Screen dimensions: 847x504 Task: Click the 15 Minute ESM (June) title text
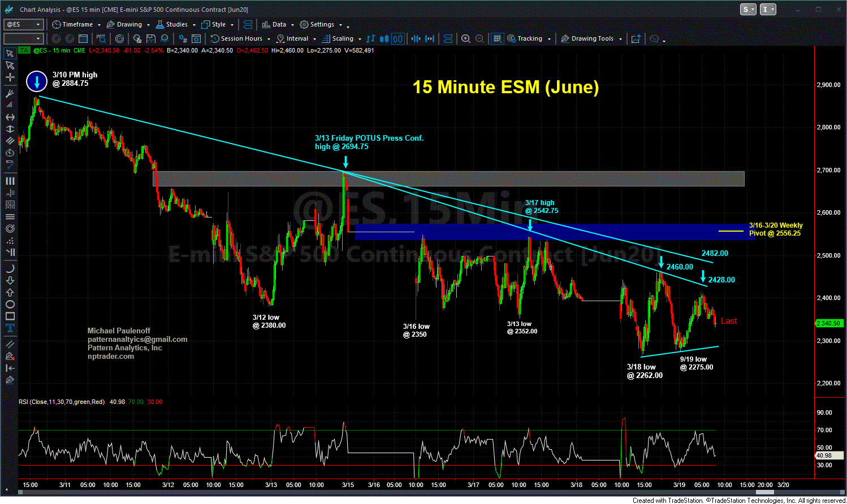(505, 87)
